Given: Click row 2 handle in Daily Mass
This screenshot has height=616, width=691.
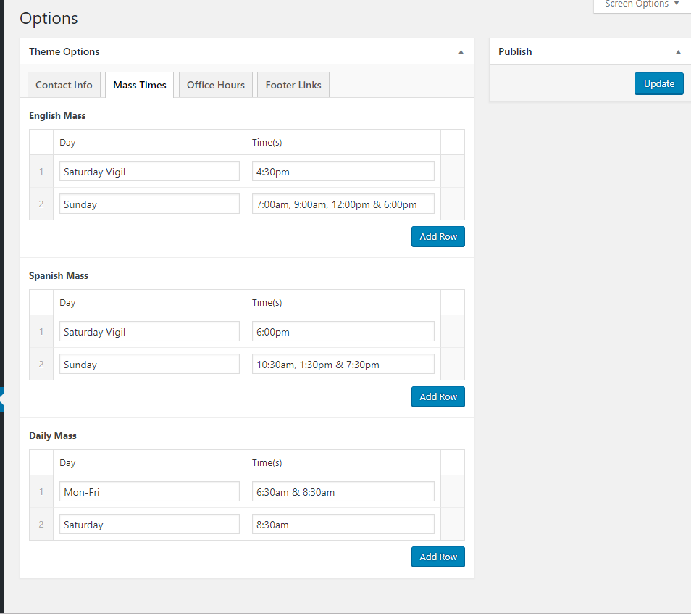Looking at the screenshot, I should [41, 525].
